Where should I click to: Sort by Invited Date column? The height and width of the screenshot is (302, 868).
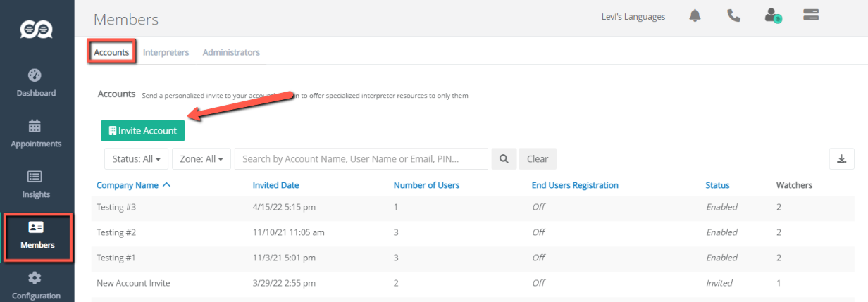(275, 185)
